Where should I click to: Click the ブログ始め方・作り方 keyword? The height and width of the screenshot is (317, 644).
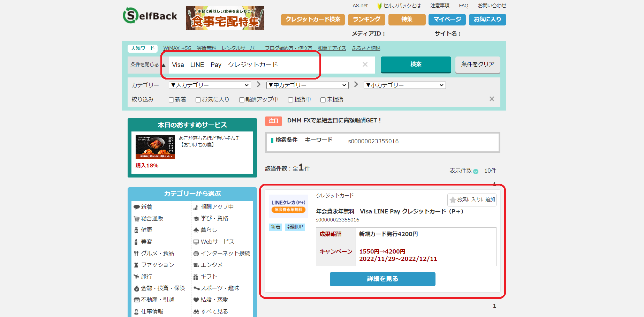tap(288, 48)
